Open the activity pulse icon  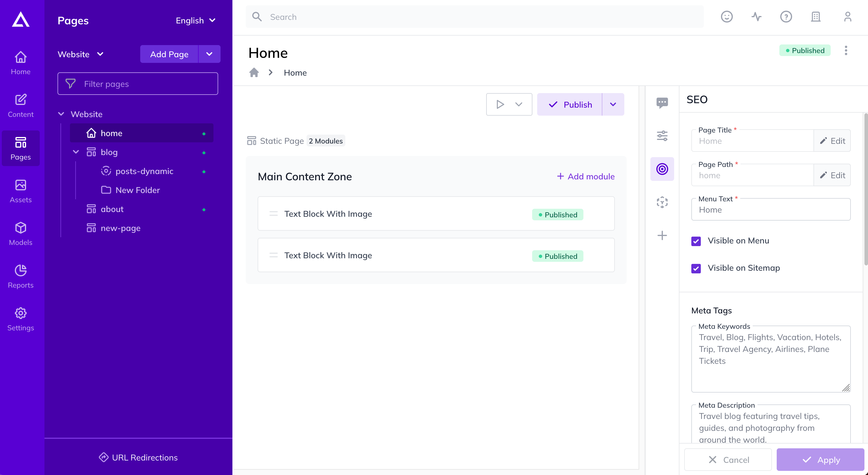coord(757,17)
